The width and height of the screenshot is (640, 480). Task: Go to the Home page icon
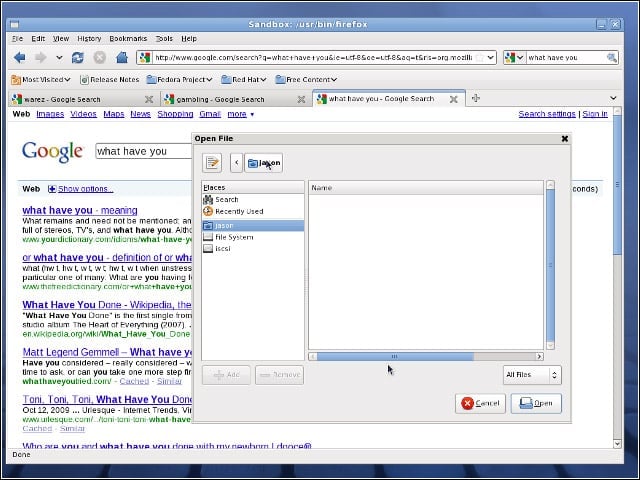pyautogui.click(x=122, y=58)
